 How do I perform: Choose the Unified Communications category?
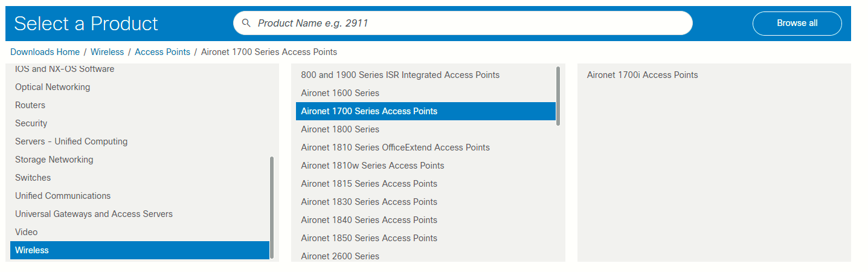tap(63, 196)
